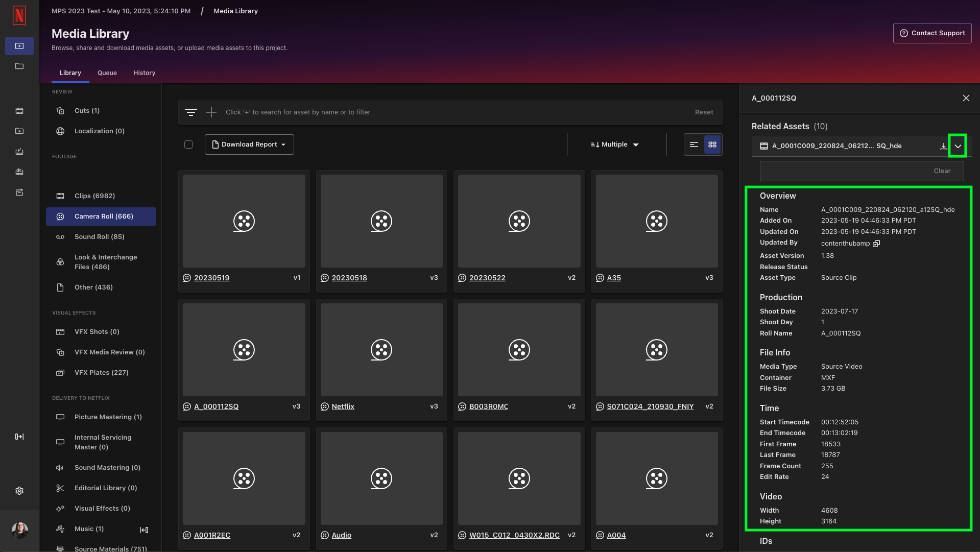Expand the related asset chevron

coord(958,146)
